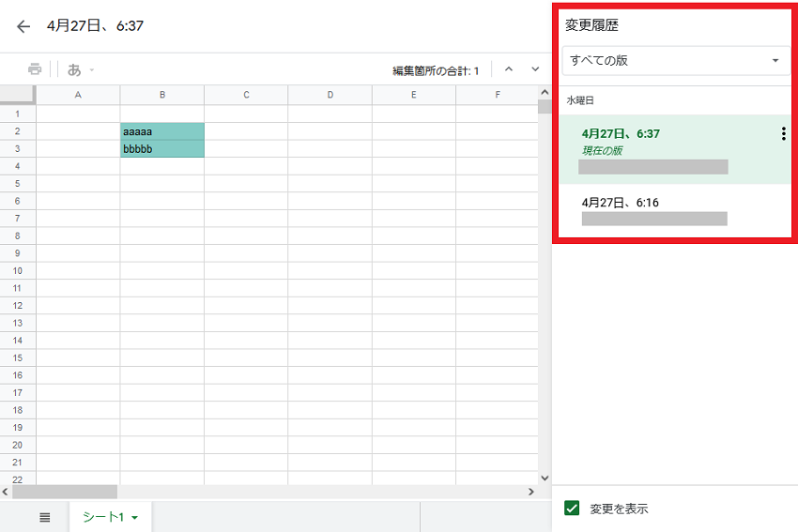Select the シート1 sheet tab

103,517
